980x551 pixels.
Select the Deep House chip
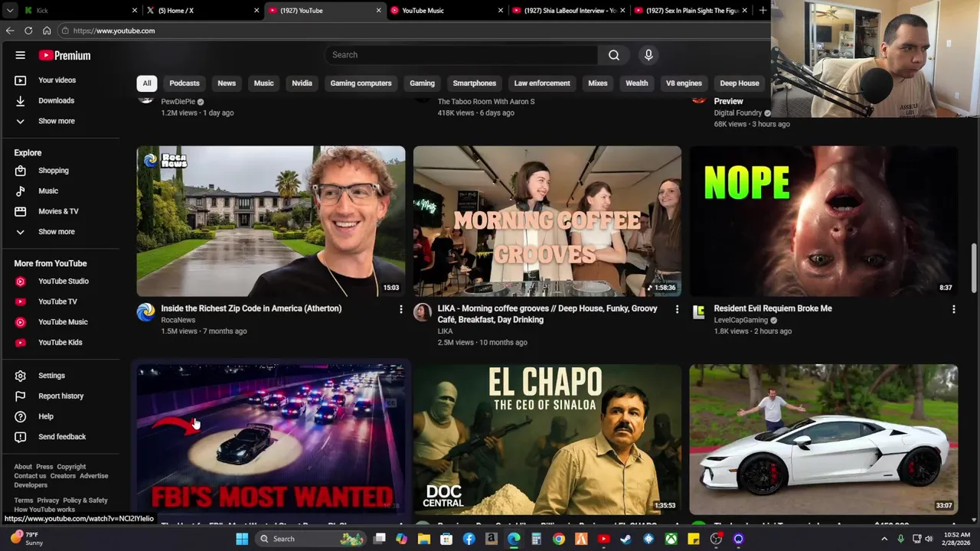point(739,83)
